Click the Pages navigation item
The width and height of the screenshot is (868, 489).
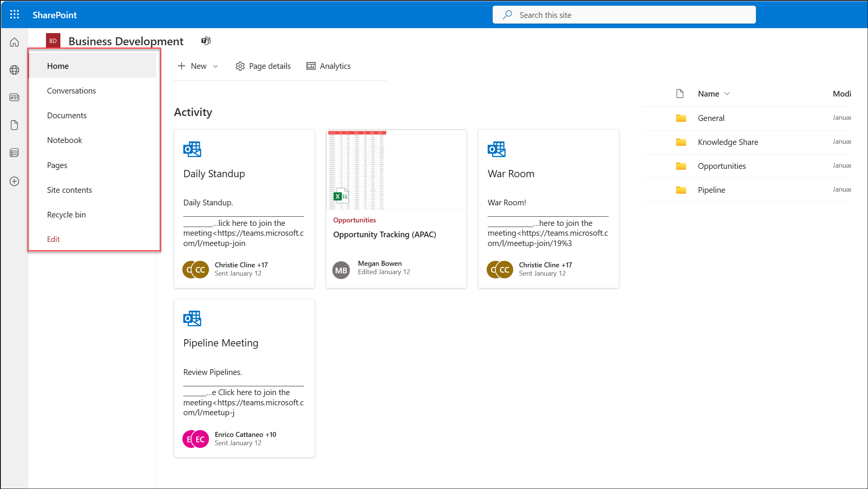(x=57, y=165)
